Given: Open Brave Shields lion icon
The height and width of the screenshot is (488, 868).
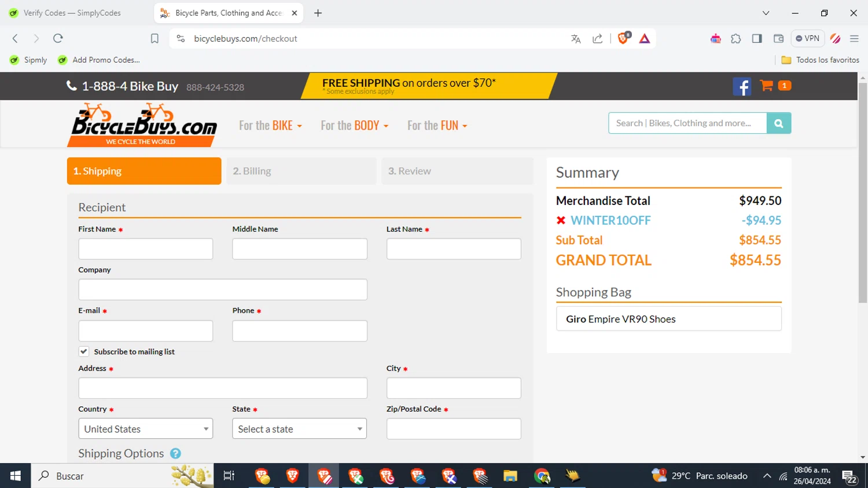Looking at the screenshot, I should [x=623, y=38].
